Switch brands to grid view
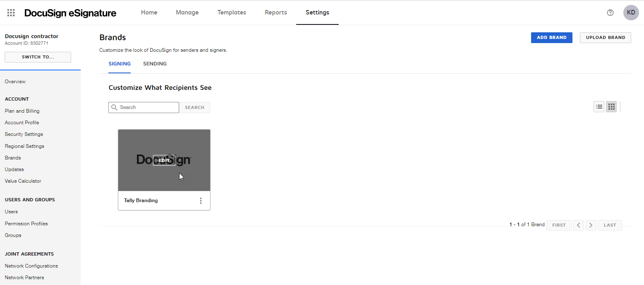Viewport: 644px width, 285px height. point(611,106)
